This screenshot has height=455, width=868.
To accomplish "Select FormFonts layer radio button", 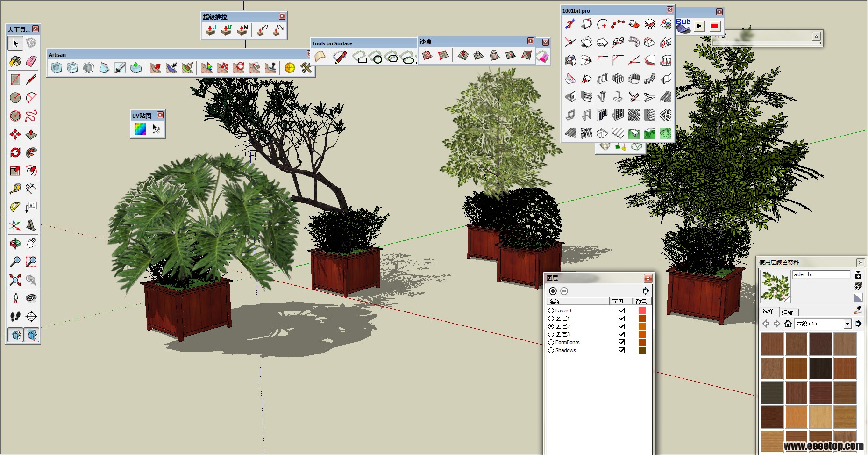I will (x=551, y=342).
